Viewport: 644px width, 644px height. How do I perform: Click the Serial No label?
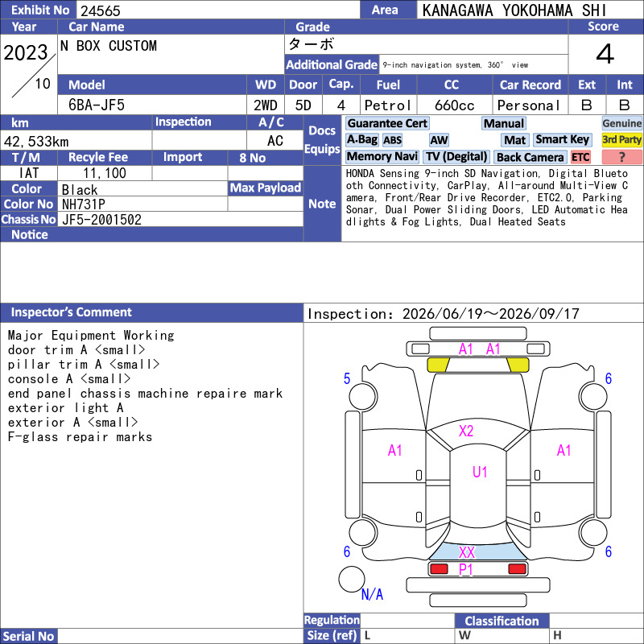click(x=28, y=636)
